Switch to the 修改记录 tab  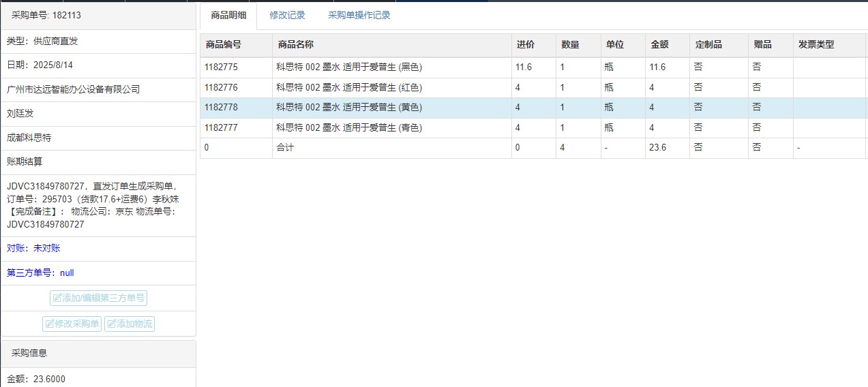pos(287,16)
